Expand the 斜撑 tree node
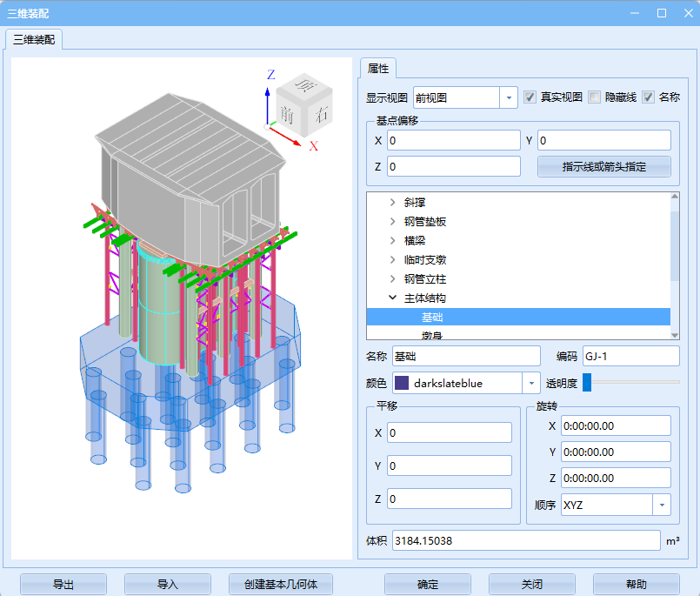700x596 pixels. click(x=392, y=203)
